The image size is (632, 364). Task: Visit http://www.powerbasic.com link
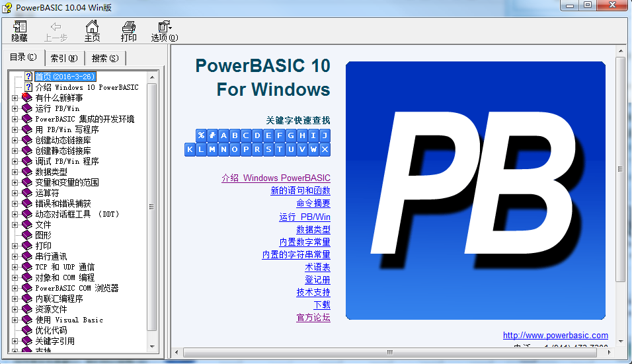555,335
